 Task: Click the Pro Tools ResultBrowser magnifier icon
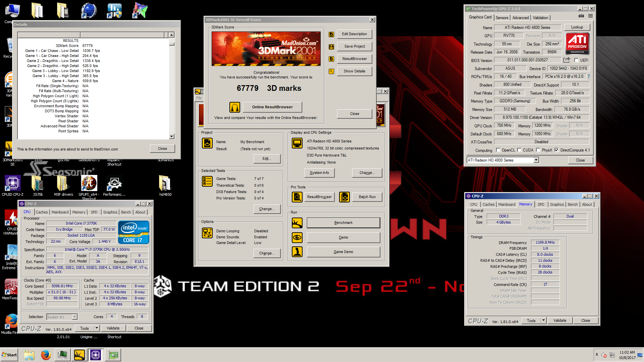(x=297, y=197)
